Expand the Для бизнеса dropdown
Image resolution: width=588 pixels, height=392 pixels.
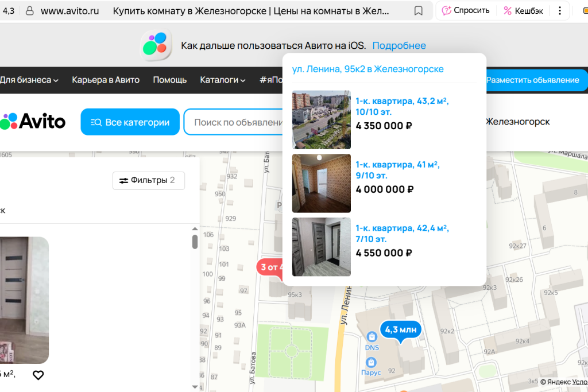point(27,80)
